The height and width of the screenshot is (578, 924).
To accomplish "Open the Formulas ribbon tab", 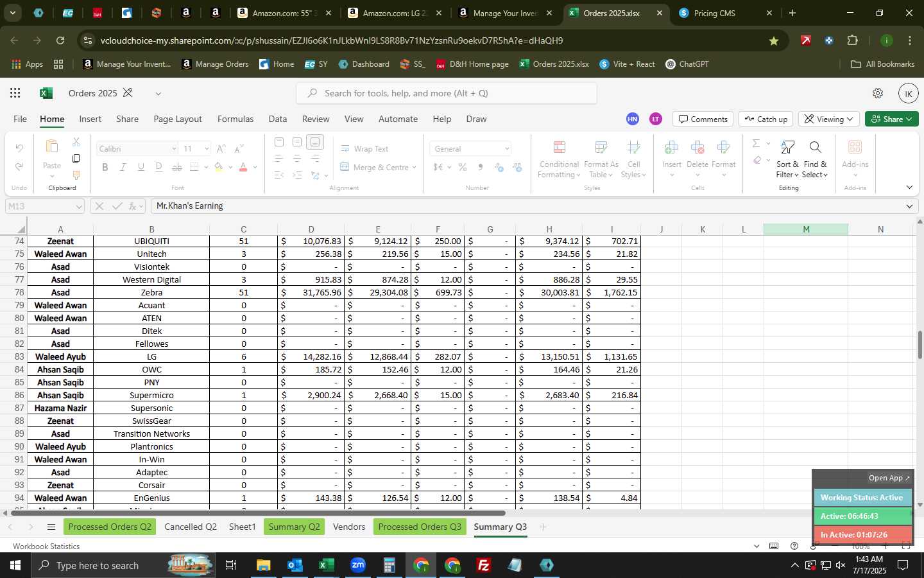I will pos(235,119).
